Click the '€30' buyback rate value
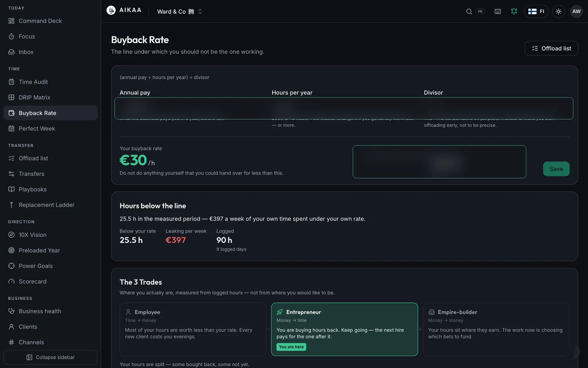The height and width of the screenshot is (368, 588). [x=133, y=160]
